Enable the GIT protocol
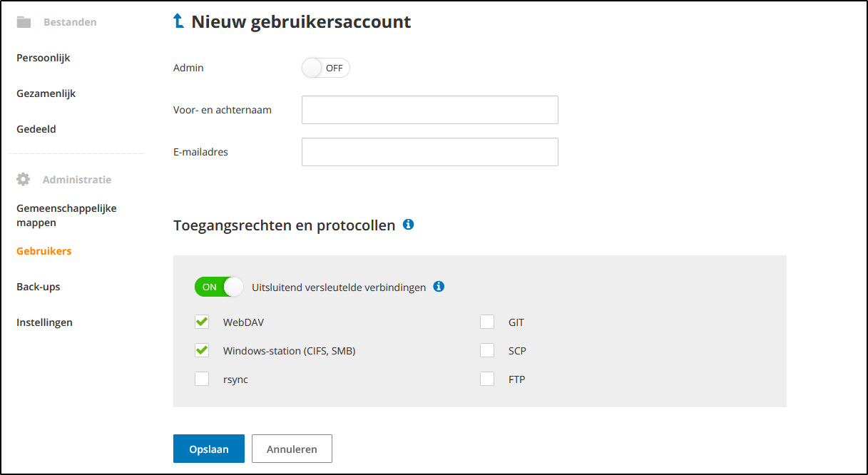Viewport: 868px width, 475px height. (487, 322)
